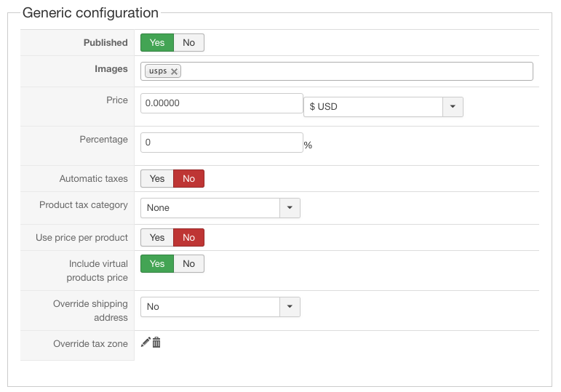This screenshot has width=561, height=392.
Task: Choose No for Include virtual products price
Action: [x=189, y=264]
